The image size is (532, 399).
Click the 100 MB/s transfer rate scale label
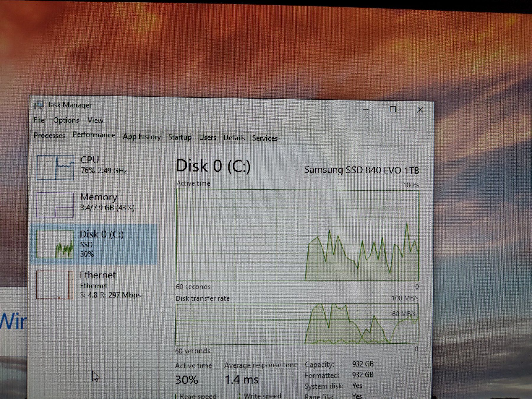pyautogui.click(x=405, y=298)
